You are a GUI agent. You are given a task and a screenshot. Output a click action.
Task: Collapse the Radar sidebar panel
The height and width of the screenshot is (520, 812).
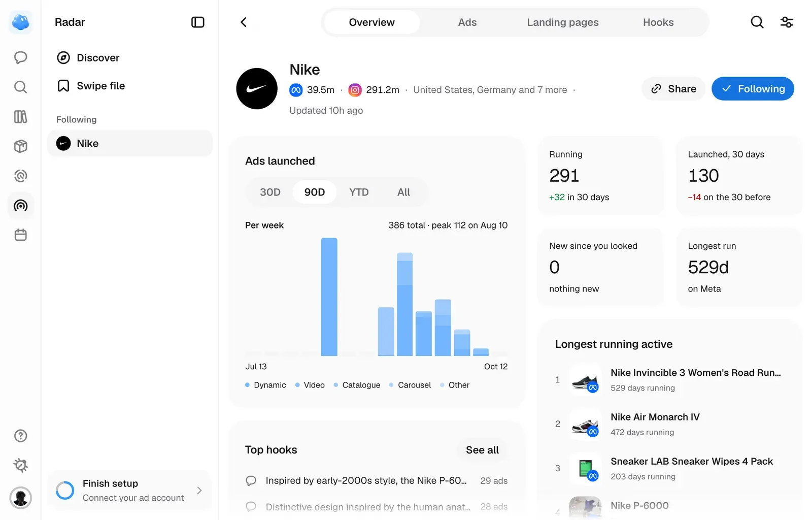[197, 22]
